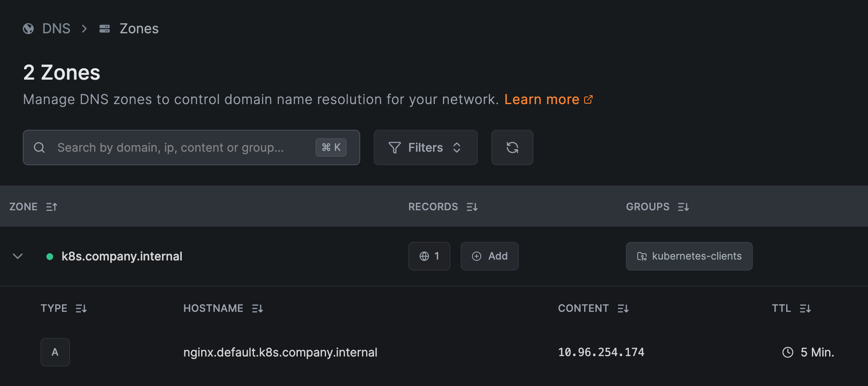The height and width of the screenshot is (386, 868).
Task: Click the GROUPS column header label
Action: point(648,207)
